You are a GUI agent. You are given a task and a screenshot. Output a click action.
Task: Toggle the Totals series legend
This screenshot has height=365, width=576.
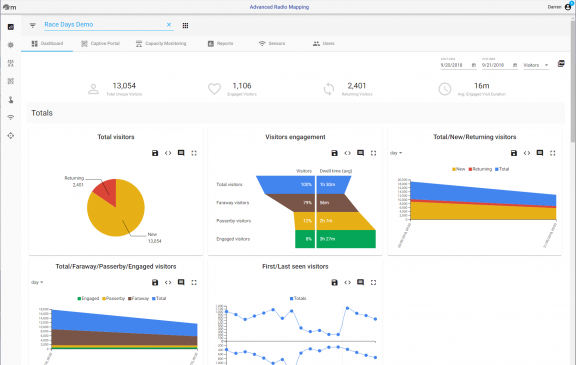coord(298,299)
